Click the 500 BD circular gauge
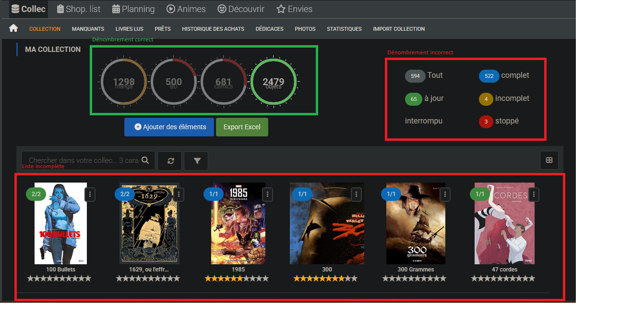 174,82
